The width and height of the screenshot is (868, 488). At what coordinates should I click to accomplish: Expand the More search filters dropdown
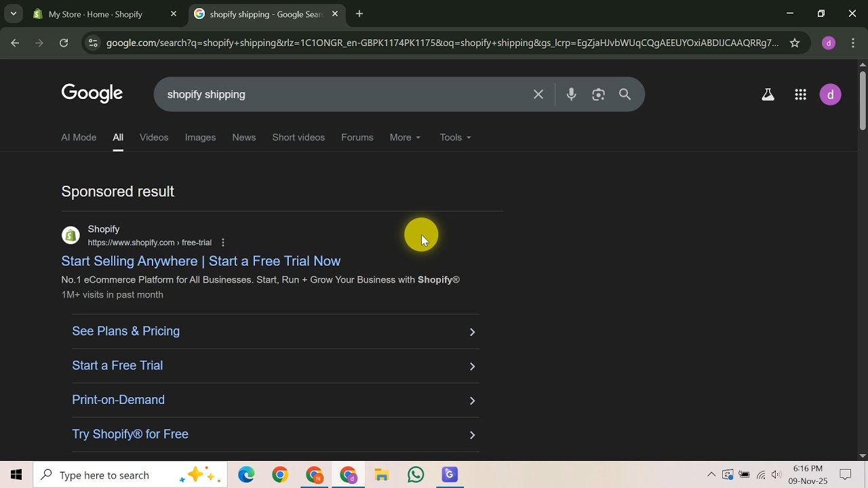pyautogui.click(x=406, y=137)
